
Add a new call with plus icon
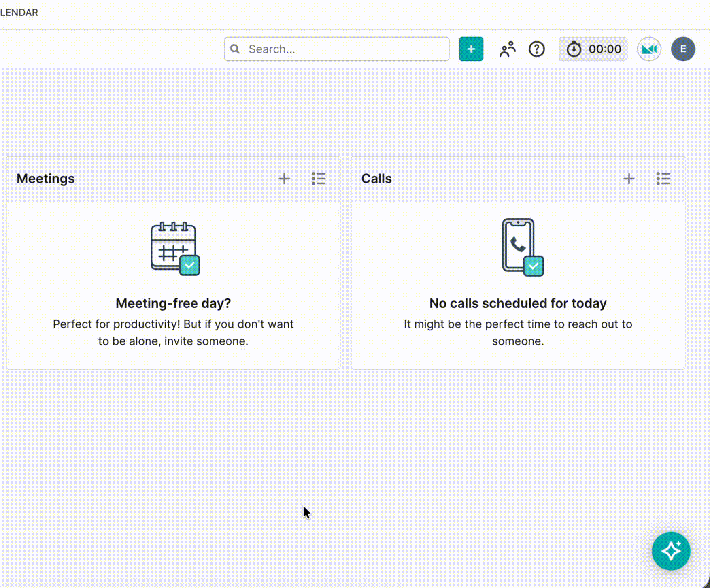(629, 179)
